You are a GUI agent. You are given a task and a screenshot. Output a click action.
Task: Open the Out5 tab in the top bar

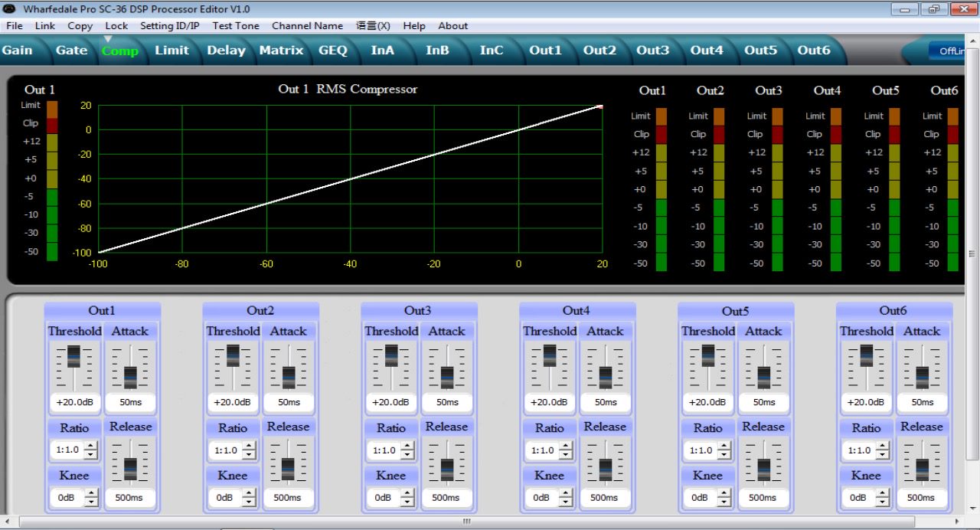[760, 50]
